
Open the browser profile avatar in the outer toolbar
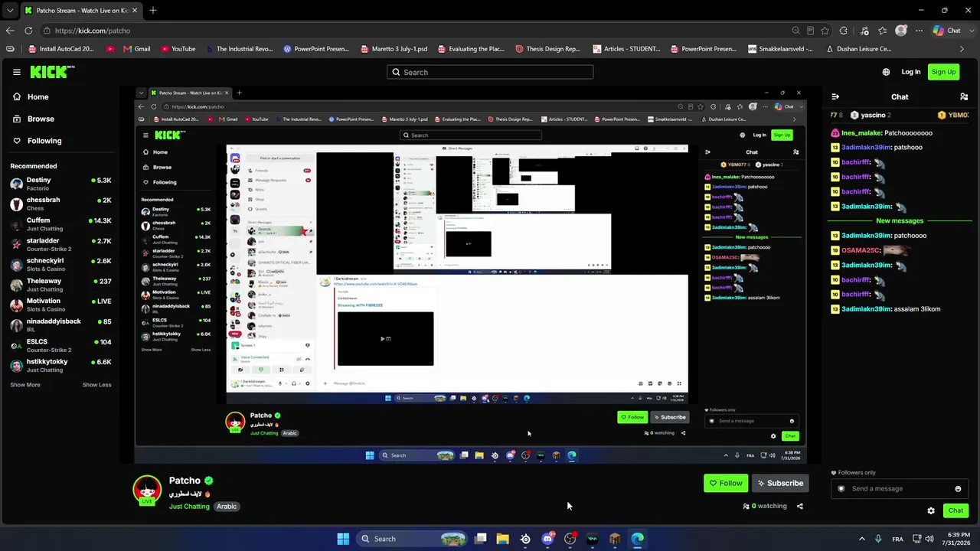click(x=901, y=31)
